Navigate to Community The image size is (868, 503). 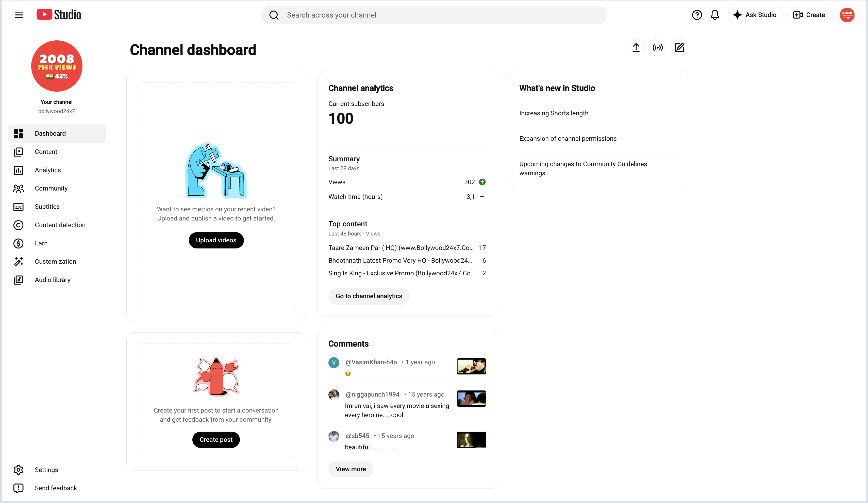57,188
